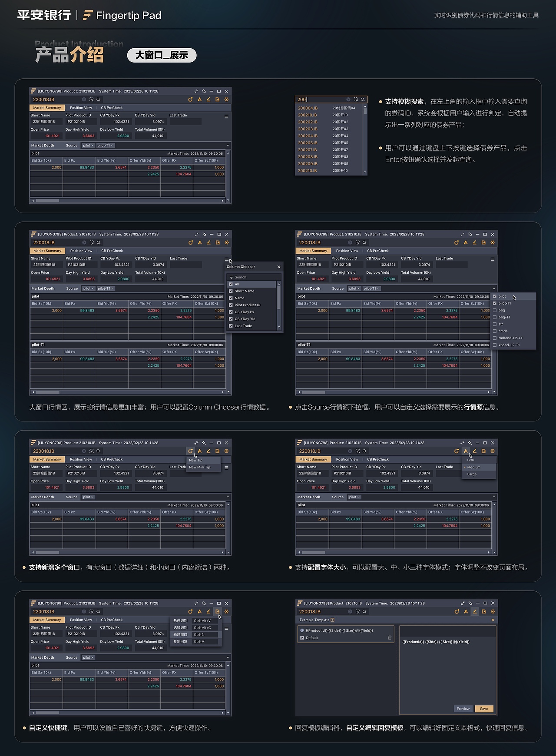Remove pilot-T1 source tag in topmost window
Viewport: 556px width, 756px height.
(x=112, y=146)
